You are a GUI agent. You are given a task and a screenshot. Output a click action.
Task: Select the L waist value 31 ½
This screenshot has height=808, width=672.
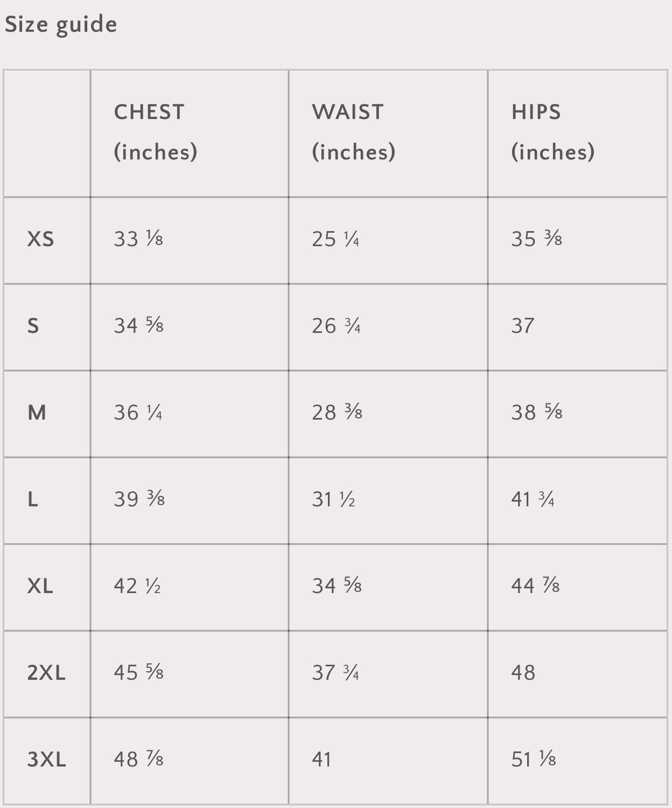[333, 499]
